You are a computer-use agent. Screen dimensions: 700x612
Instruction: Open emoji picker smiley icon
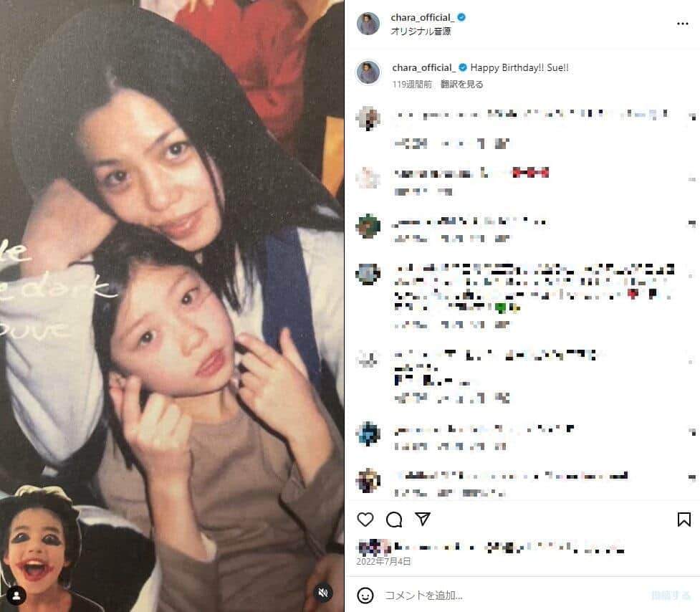click(365, 595)
